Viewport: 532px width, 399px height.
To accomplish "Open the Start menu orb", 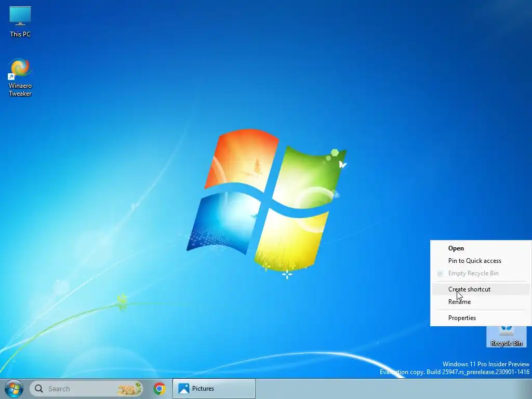I will (14, 389).
